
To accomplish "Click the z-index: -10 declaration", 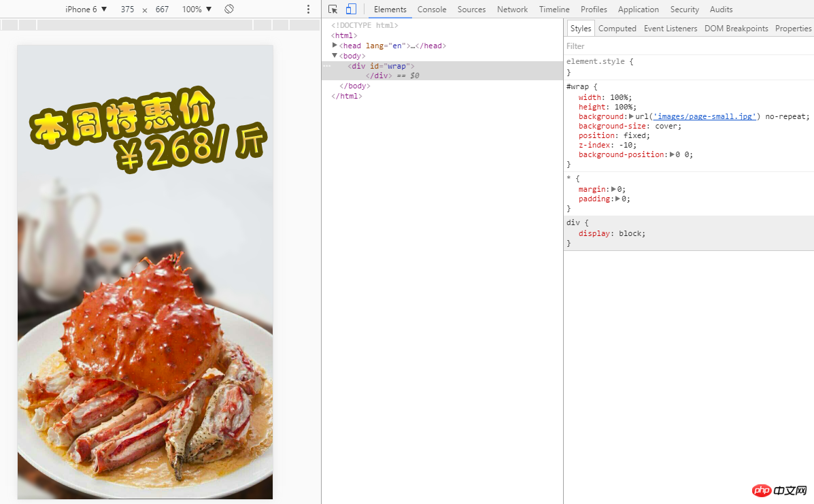I will click(x=607, y=145).
